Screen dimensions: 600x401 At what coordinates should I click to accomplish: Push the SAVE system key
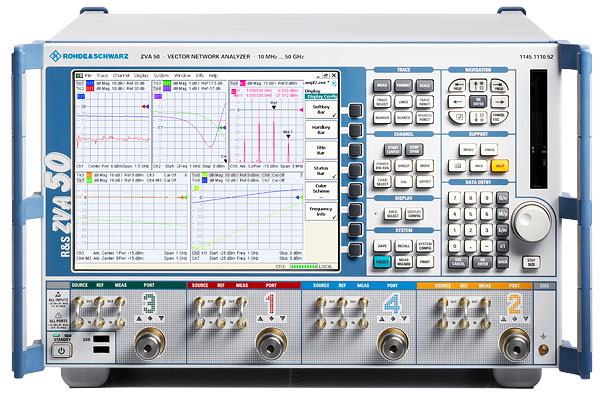[382, 246]
